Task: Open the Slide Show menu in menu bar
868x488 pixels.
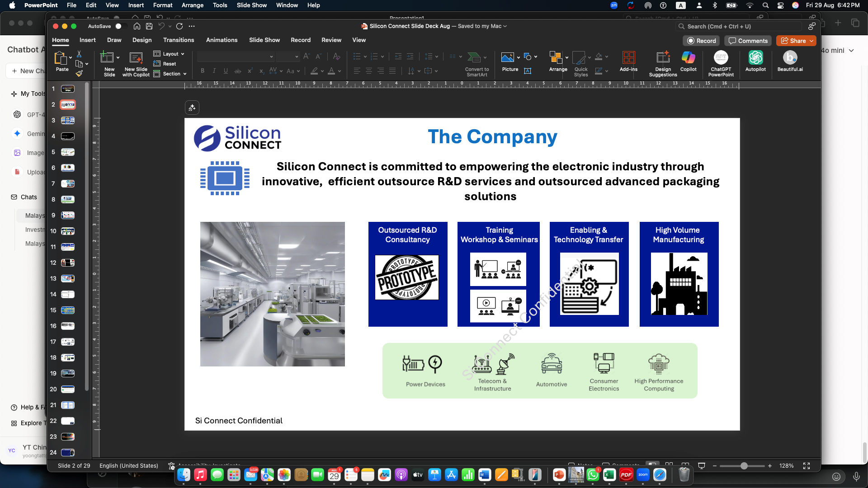Action: [x=251, y=5]
